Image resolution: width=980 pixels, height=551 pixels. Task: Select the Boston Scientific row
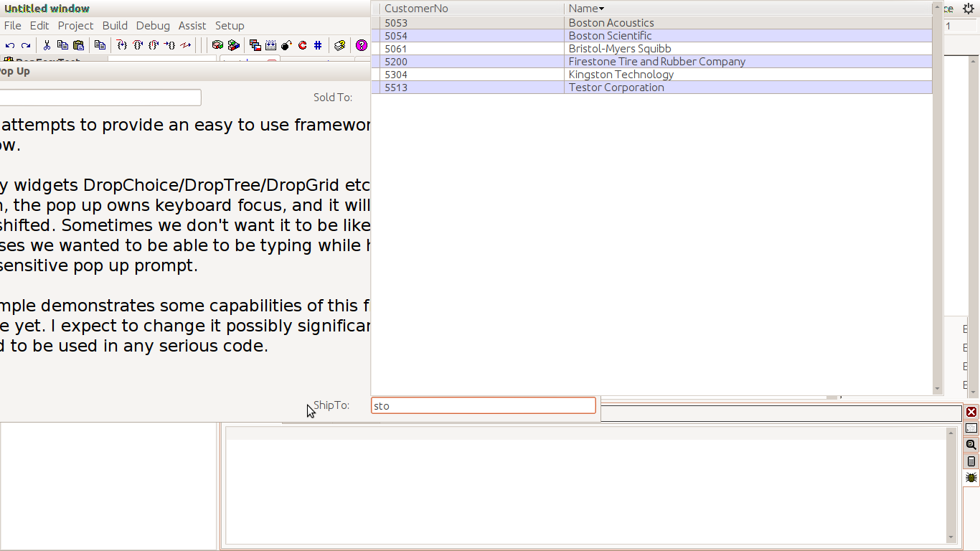(610, 36)
